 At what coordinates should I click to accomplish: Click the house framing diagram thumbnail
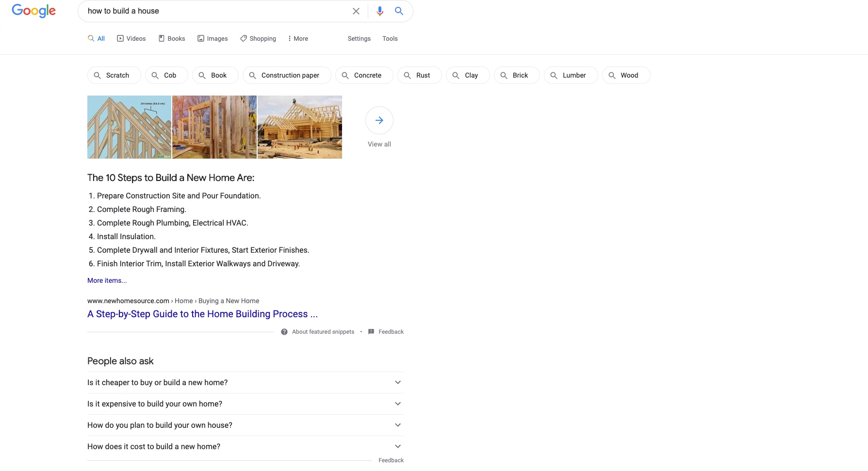coord(129,127)
